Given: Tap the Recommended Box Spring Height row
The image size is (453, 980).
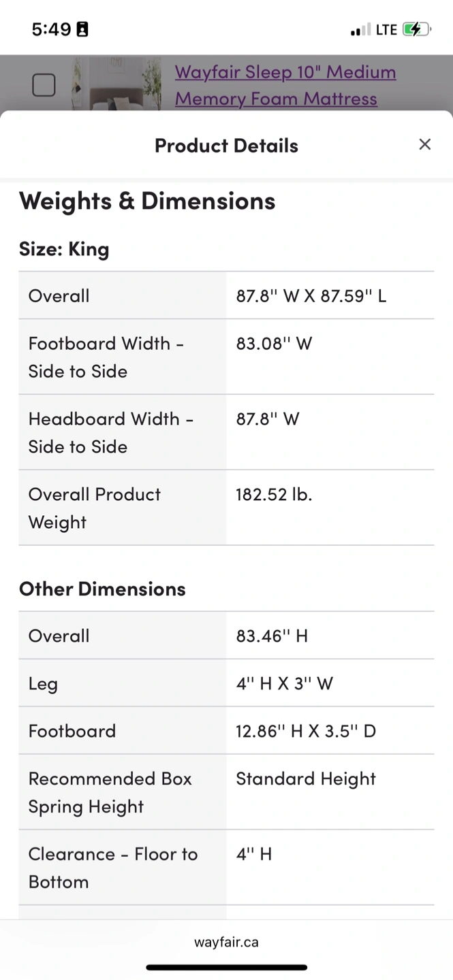Looking at the screenshot, I should pos(226,792).
